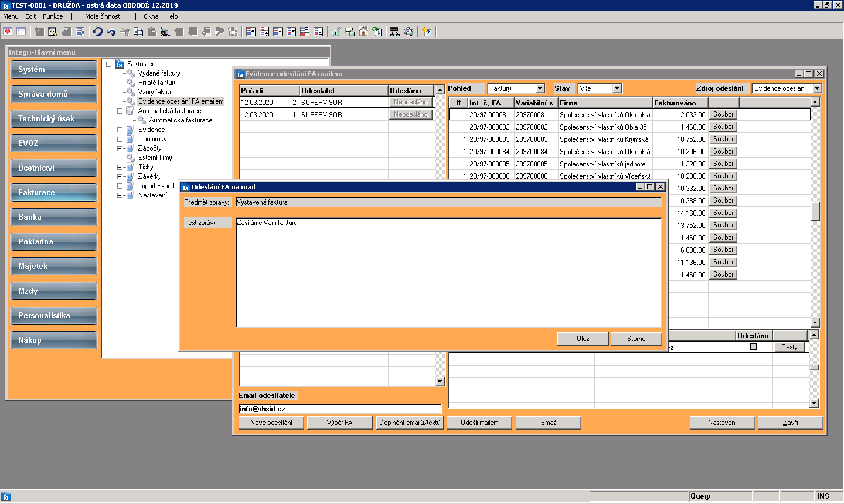This screenshot has width=844, height=504.
Task: Click the printer icon in the toolbar
Action: tap(409, 32)
